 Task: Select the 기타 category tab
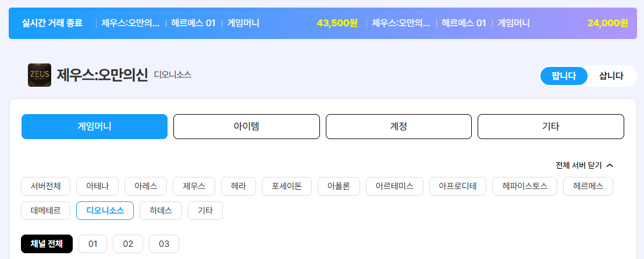click(x=551, y=127)
